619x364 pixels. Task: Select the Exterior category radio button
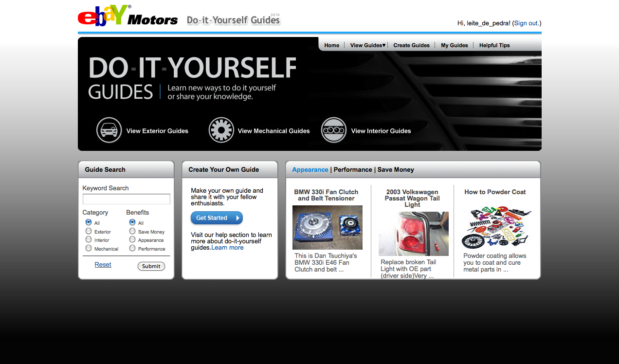89,231
